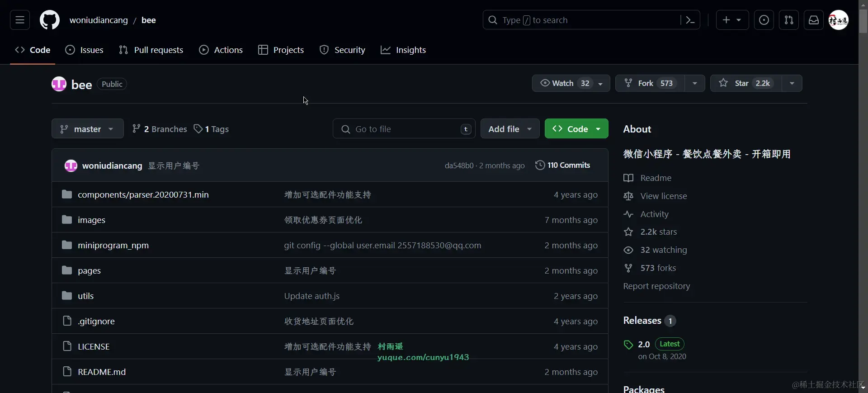The height and width of the screenshot is (393, 868).
Task: View 2 Branches link
Action: coord(159,129)
